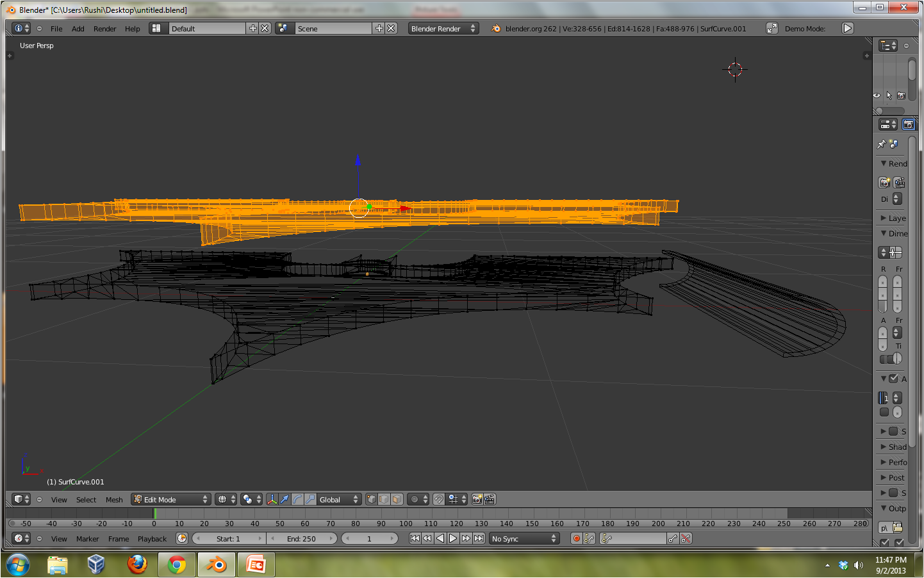Play the animation forward
The height and width of the screenshot is (578, 924).
click(x=453, y=538)
